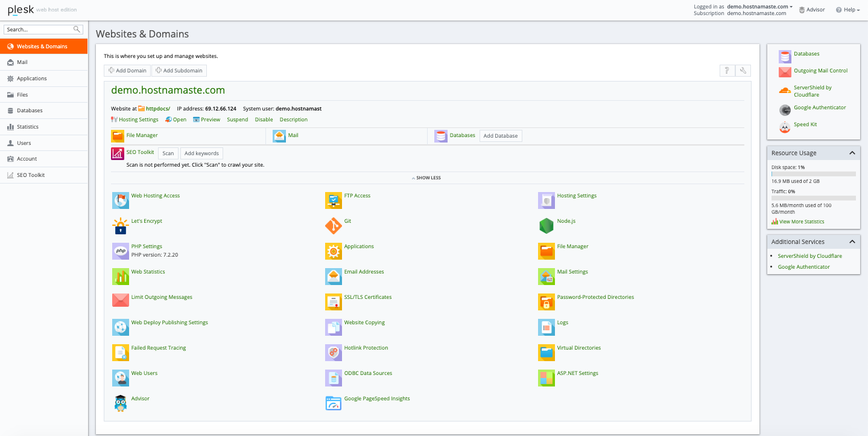Screen dimensions: 868x436
Task: Open the Help dropdown menu
Action: (x=847, y=10)
